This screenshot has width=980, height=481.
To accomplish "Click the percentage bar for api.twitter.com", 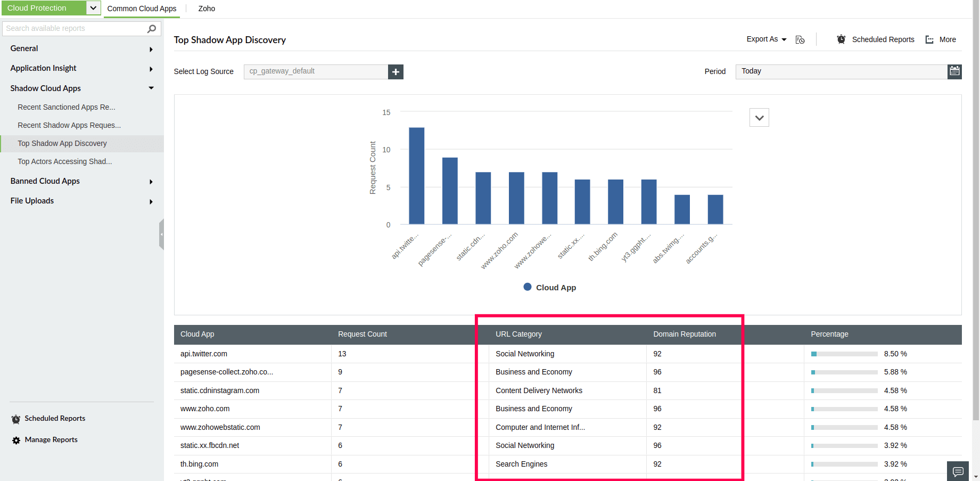I will [843, 353].
